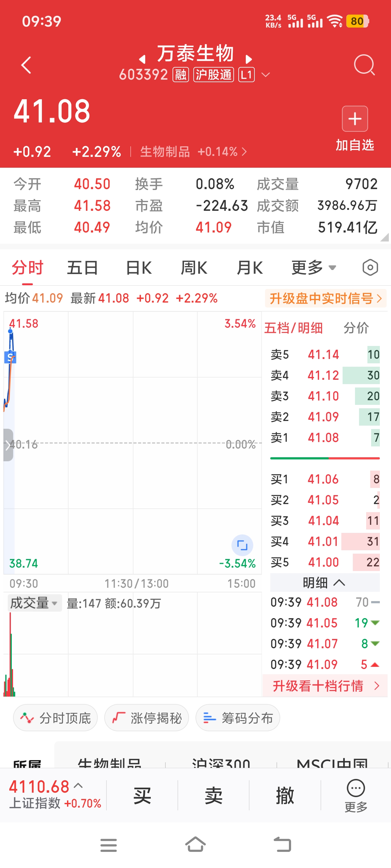Select 卖2 row at 41.09
Image resolution: width=391 pixels, height=868 pixels.
click(325, 417)
